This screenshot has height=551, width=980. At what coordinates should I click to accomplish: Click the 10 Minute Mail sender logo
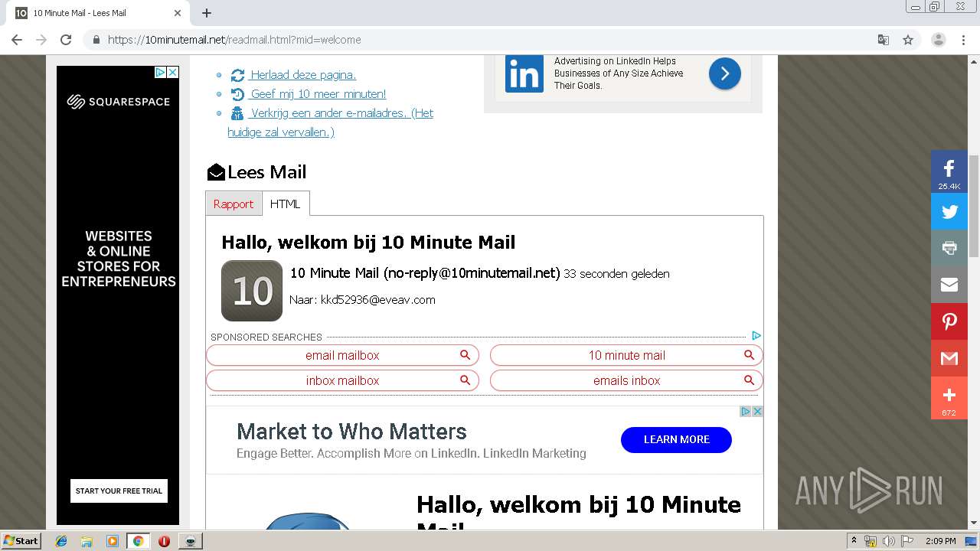click(252, 291)
